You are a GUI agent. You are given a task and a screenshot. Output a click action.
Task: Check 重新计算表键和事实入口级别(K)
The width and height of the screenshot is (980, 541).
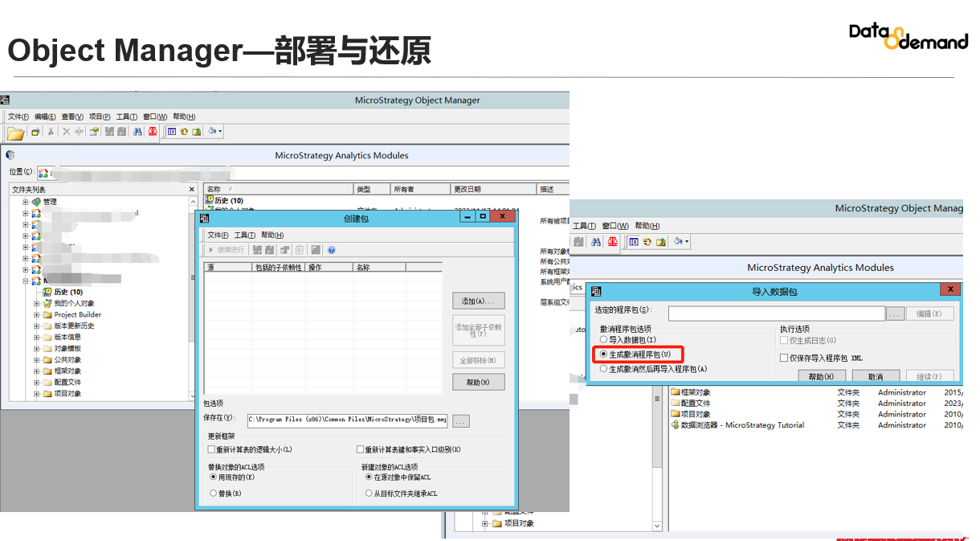point(360,450)
